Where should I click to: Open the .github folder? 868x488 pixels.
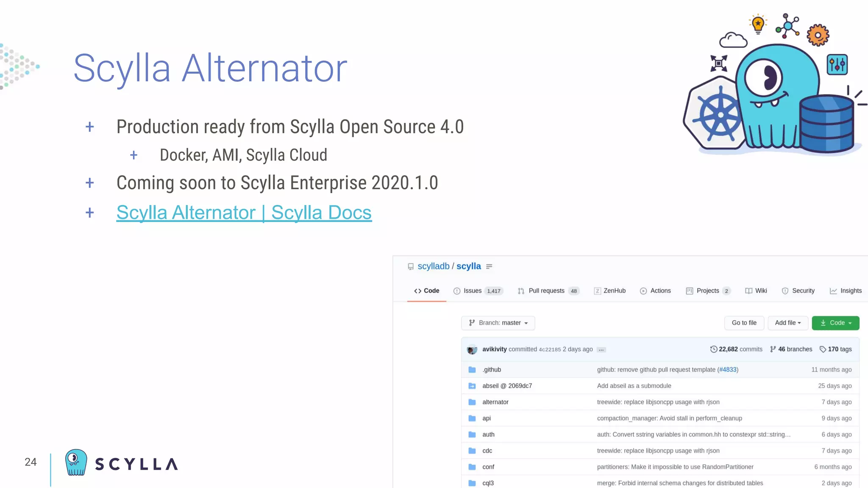point(492,369)
